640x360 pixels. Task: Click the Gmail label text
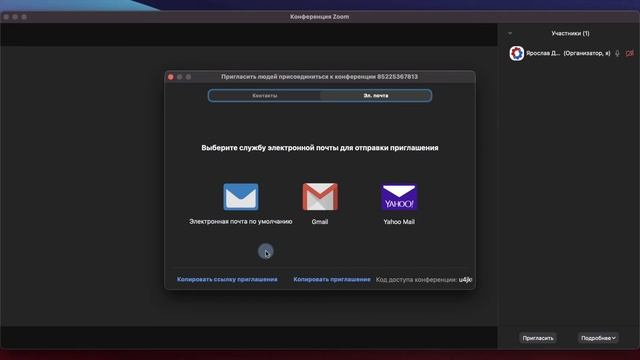pyautogui.click(x=320, y=222)
